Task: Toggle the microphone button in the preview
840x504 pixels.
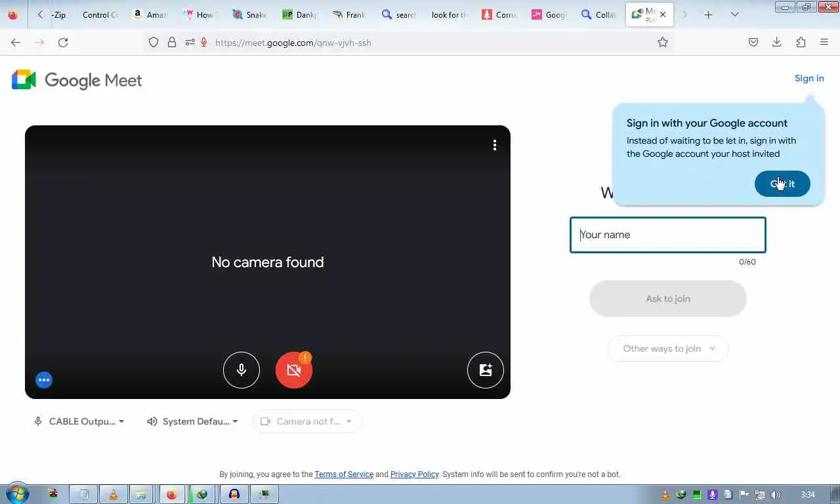Action: point(241,370)
